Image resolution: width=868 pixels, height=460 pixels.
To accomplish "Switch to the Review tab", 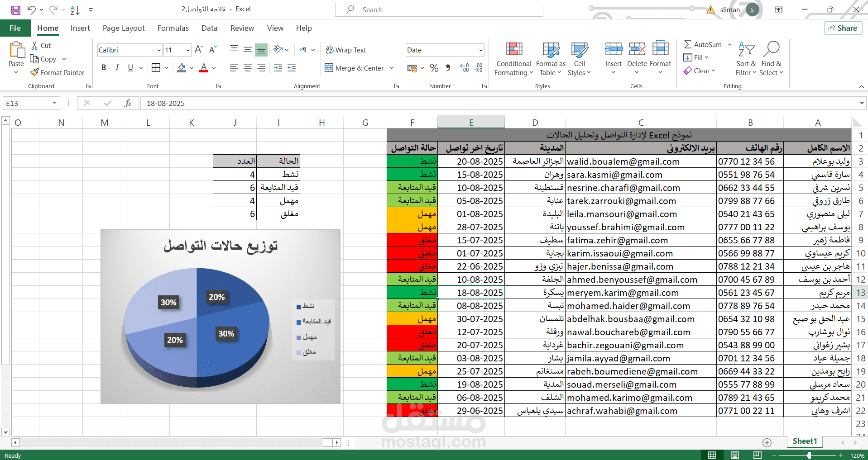I will tap(242, 28).
